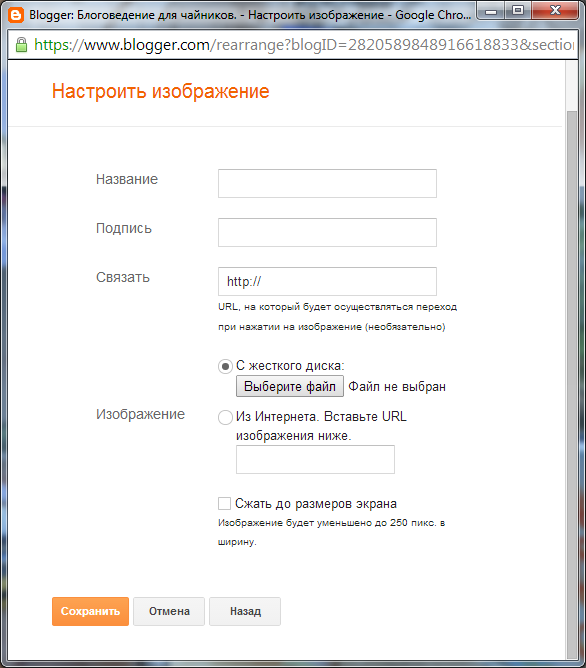Click the Связать http:// URL field
Image resolution: width=586 pixels, height=668 pixels.
coord(327,282)
